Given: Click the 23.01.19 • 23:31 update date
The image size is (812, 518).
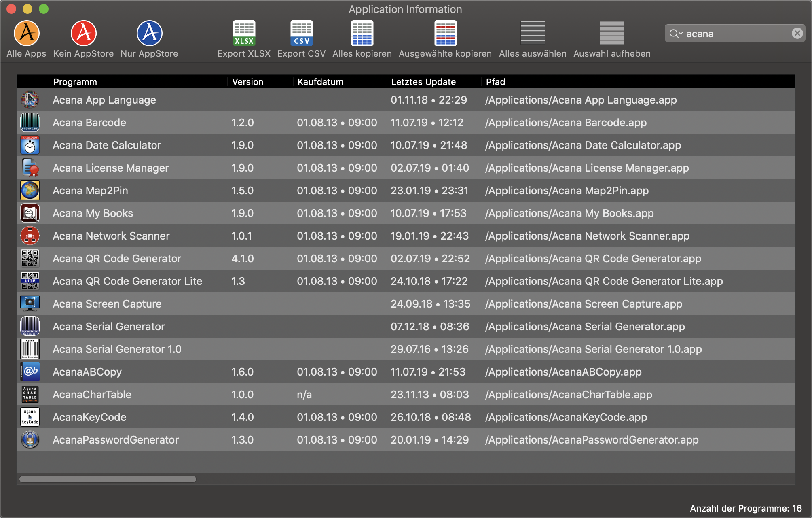Looking at the screenshot, I should [429, 191].
